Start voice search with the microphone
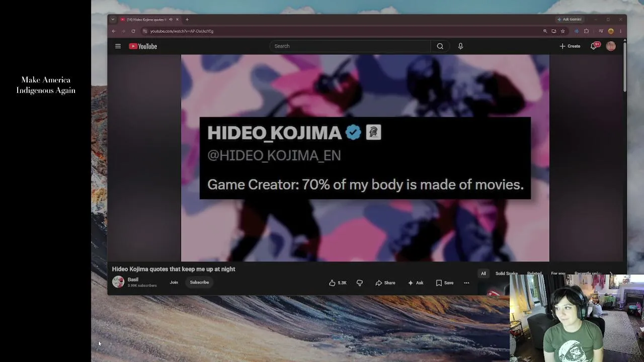 coord(460,46)
